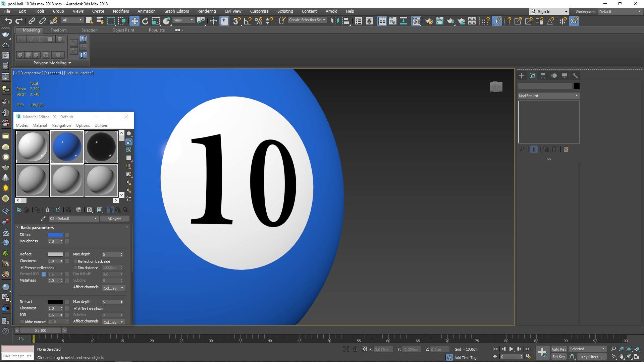Screen dimensions: 644x362
Task: Open the Hierarchy command panel tab
Action: pyautogui.click(x=543, y=76)
